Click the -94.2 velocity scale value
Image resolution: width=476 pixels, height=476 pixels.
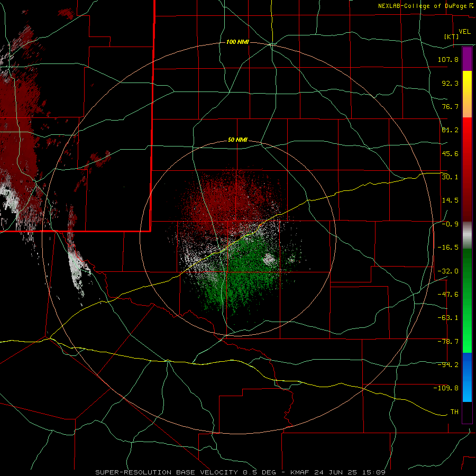click(448, 365)
